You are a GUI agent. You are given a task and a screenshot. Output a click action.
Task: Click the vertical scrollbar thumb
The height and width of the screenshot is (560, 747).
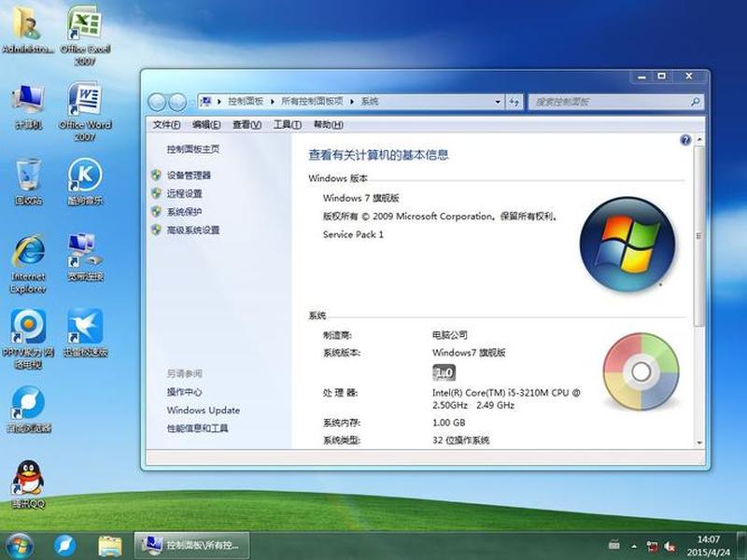pos(698,236)
